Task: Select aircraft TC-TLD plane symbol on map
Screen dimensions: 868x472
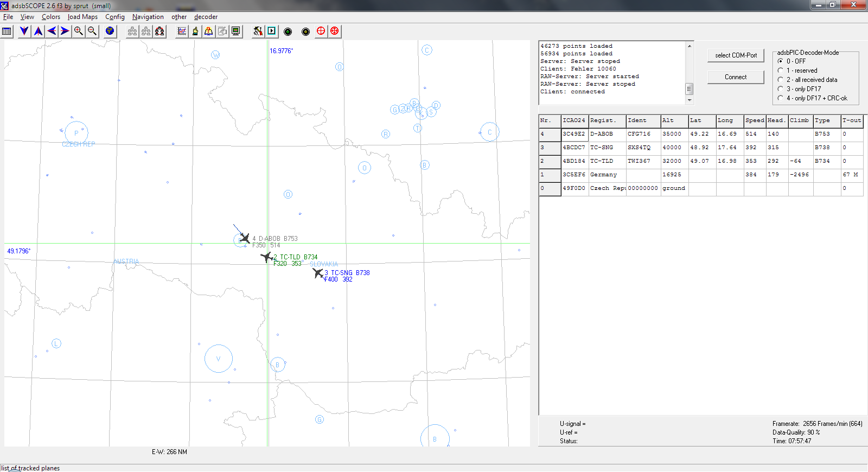Action: pos(266,257)
